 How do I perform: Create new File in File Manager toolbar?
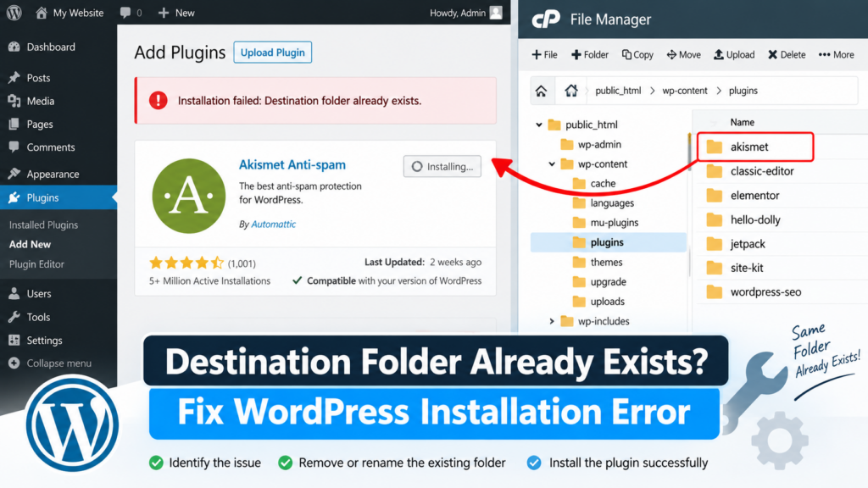[x=545, y=55]
